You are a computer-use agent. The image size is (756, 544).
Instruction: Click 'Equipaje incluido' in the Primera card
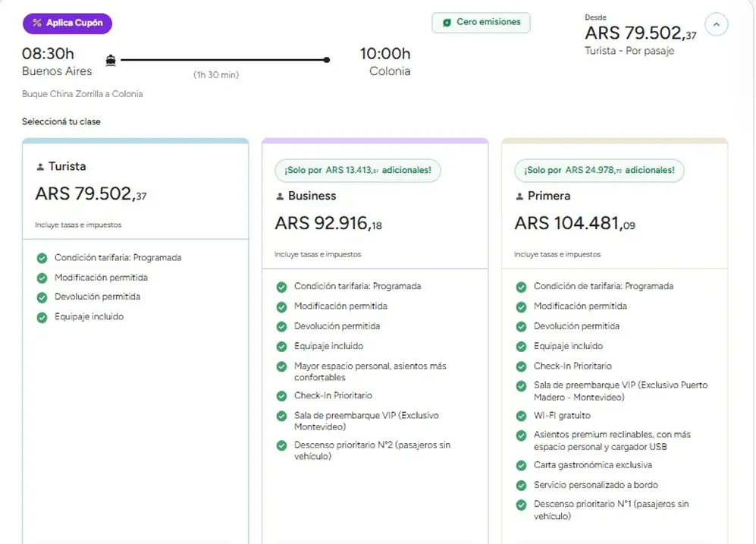(569, 346)
